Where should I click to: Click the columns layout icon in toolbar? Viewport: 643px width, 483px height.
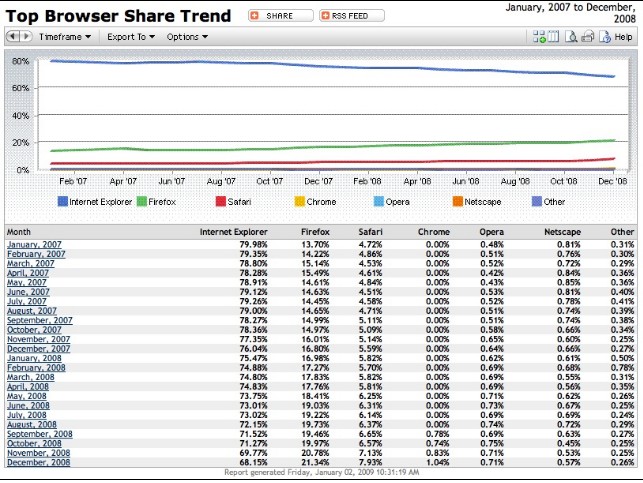(553, 36)
